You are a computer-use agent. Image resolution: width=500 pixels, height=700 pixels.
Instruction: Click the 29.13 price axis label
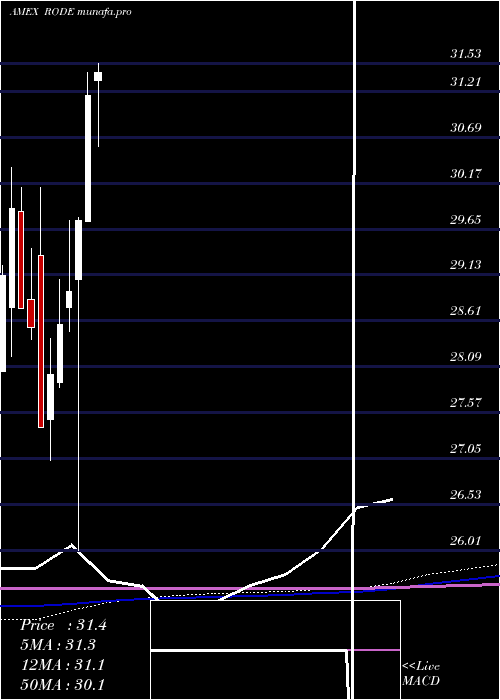(466, 265)
